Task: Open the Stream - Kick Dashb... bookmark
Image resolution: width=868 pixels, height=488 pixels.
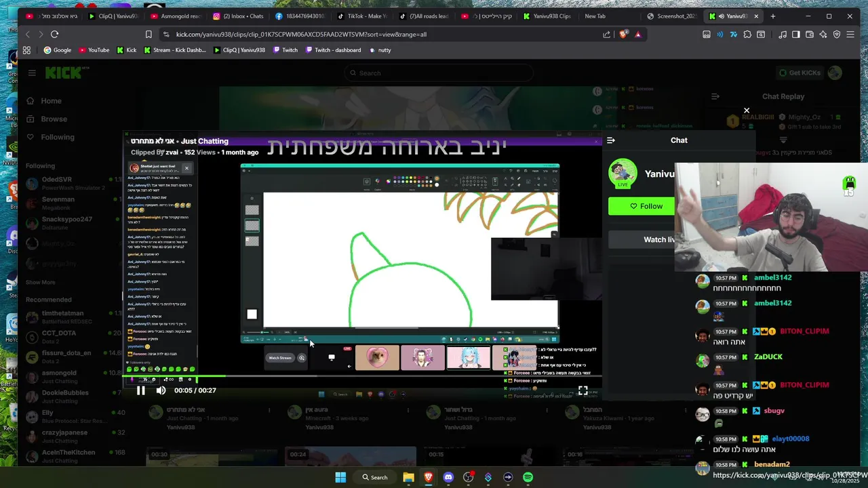Action: coord(174,50)
